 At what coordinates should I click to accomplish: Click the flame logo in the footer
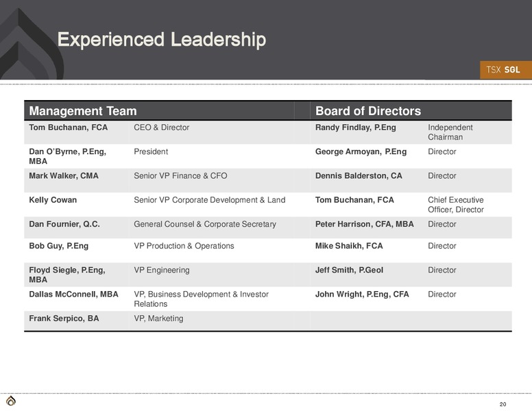(x=11, y=401)
